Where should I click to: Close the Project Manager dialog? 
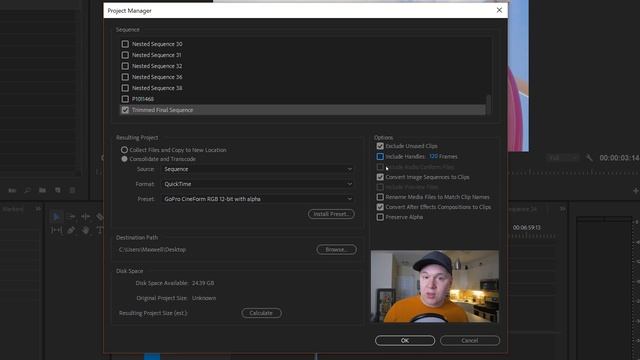pos(499,10)
